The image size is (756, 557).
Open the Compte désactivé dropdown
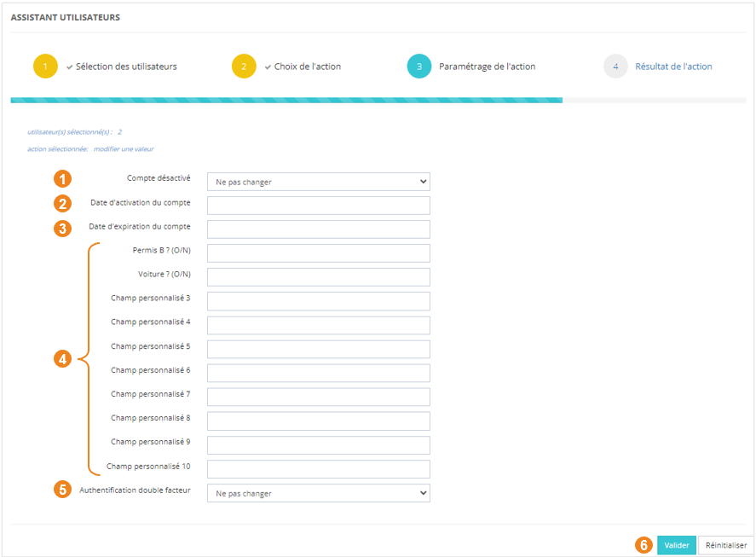coord(318,182)
